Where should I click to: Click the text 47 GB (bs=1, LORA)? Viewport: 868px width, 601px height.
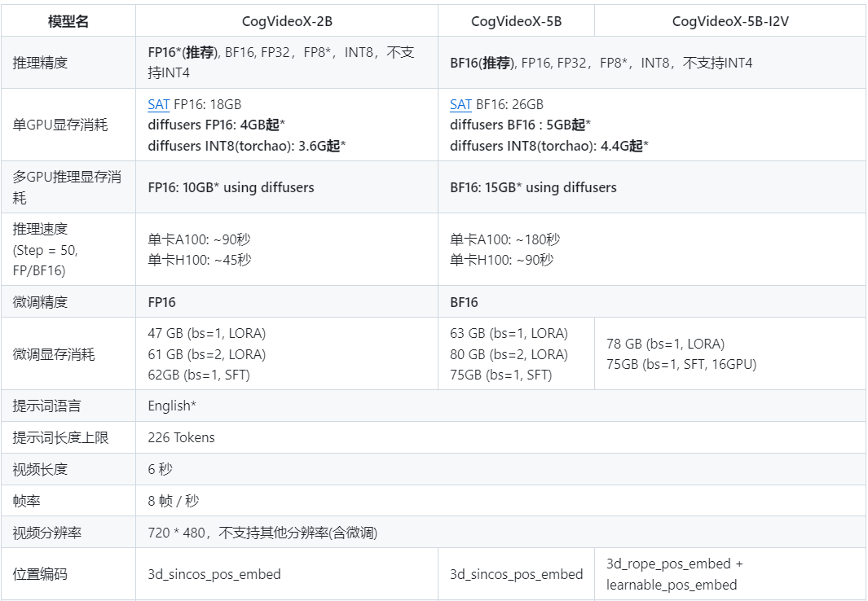pos(207,333)
